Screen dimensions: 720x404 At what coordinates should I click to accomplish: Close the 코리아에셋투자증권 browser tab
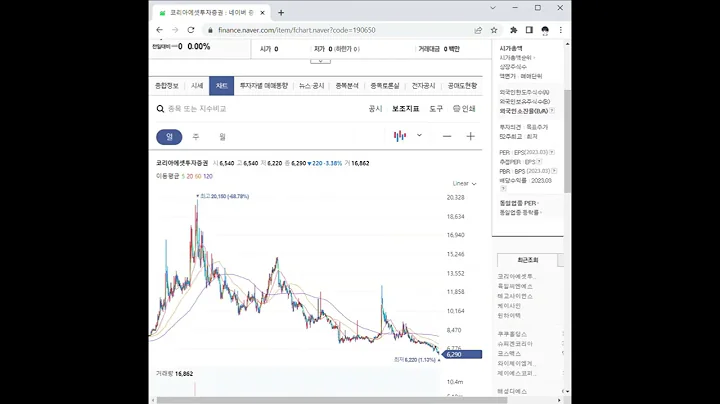point(262,13)
